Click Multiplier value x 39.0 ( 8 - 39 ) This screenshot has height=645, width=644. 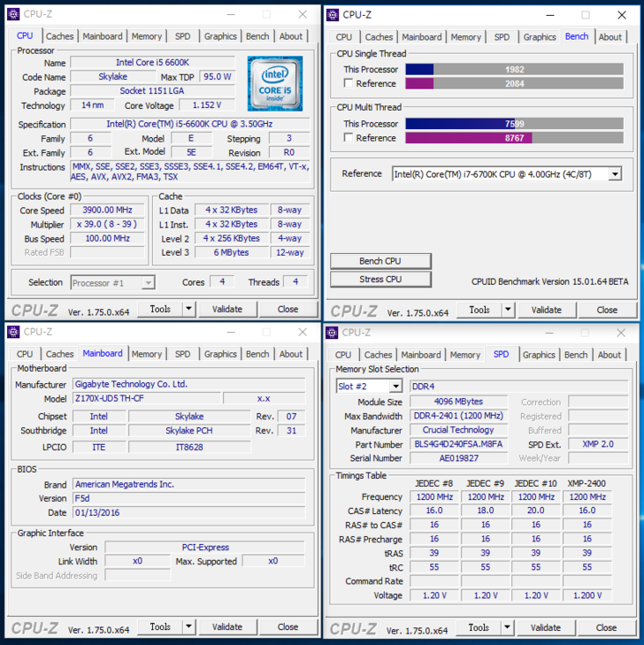pyautogui.click(x=107, y=224)
